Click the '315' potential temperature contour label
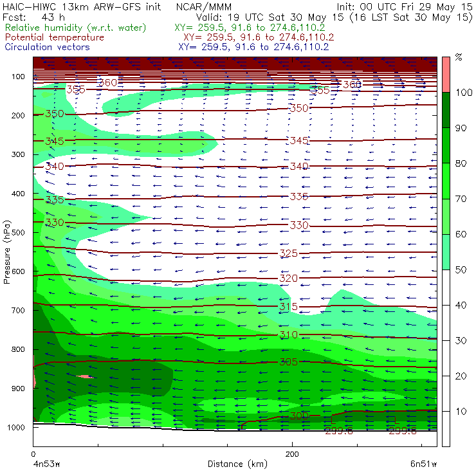 click(x=288, y=307)
